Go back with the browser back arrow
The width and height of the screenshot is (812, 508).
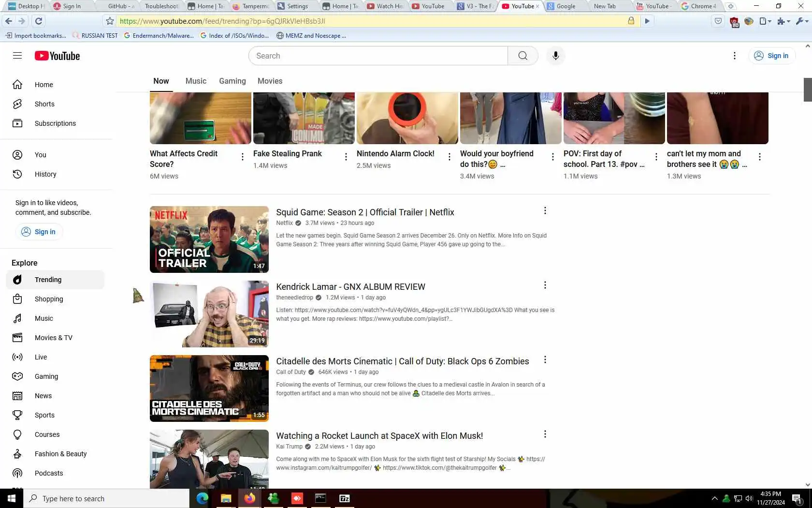pyautogui.click(x=9, y=21)
